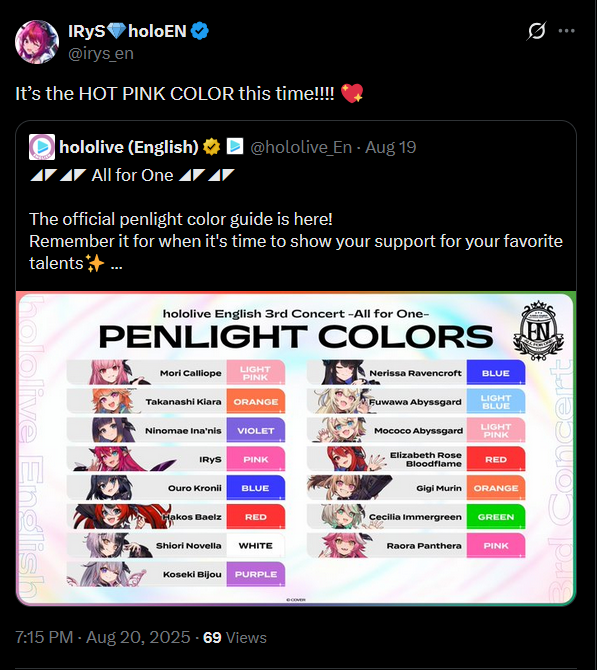Open the three-dot more options menu

click(566, 31)
